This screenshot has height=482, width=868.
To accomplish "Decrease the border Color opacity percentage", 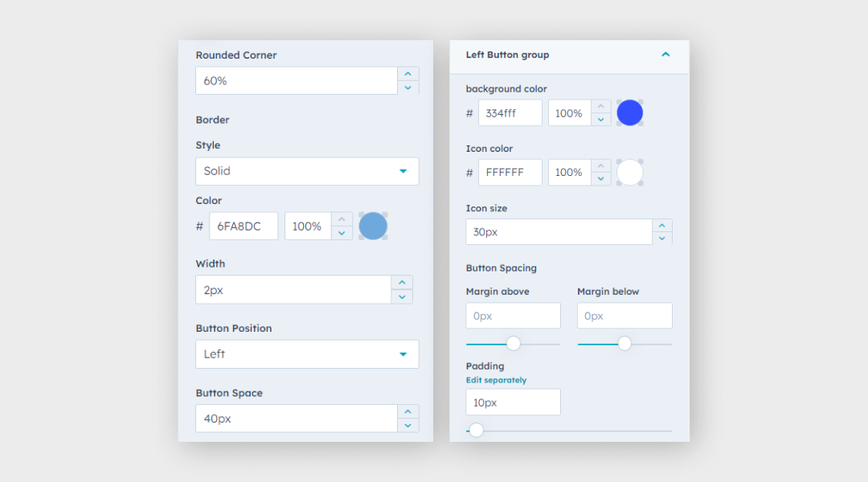I will point(342,232).
